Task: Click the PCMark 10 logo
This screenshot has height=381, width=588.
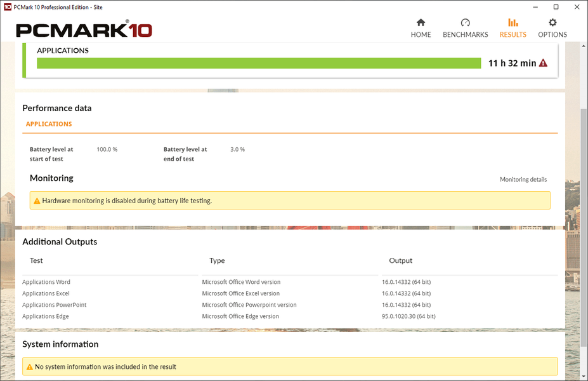Action: (x=84, y=30)
